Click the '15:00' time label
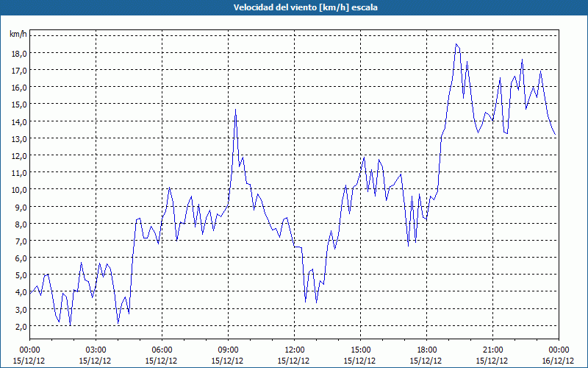The image size is (588, 368). pos(360,350)
